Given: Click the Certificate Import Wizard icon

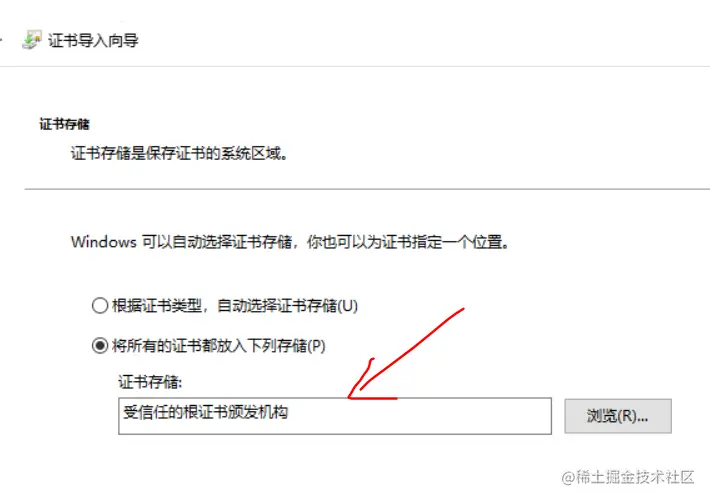Looking at the screenshot, I should pos(32,40).
